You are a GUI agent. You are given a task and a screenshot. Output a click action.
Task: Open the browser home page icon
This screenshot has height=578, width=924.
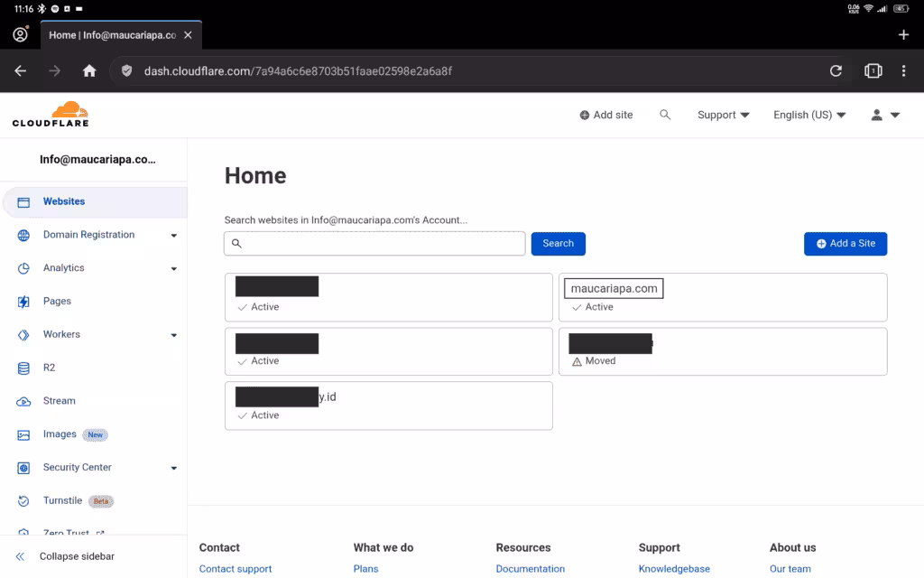(x=89, y=71)
